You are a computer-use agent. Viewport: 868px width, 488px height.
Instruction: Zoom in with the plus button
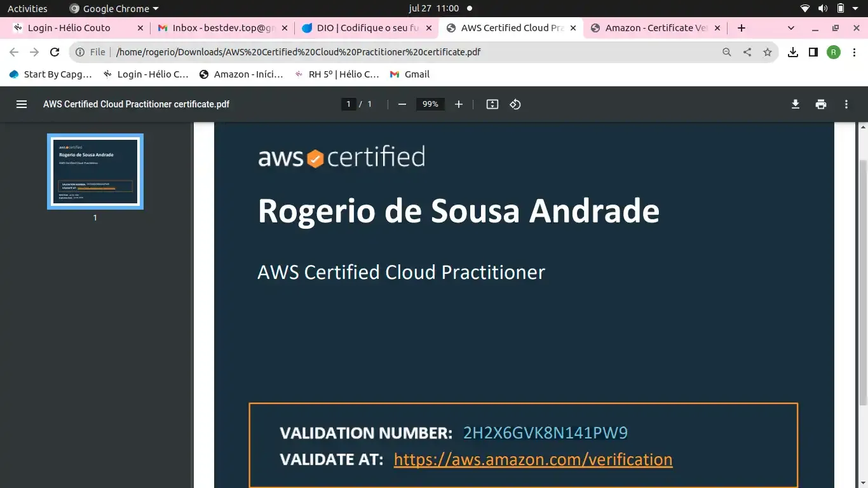coord(459,104)
